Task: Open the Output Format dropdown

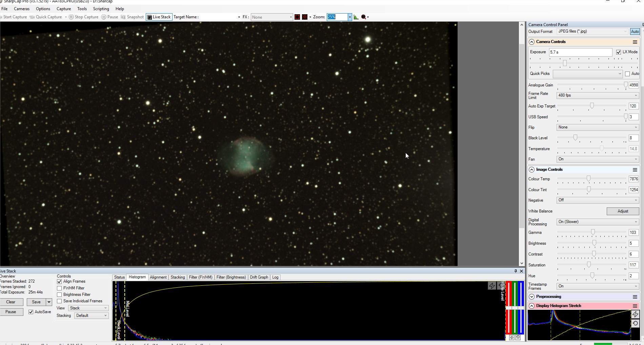Action: (x=592, y=32)
